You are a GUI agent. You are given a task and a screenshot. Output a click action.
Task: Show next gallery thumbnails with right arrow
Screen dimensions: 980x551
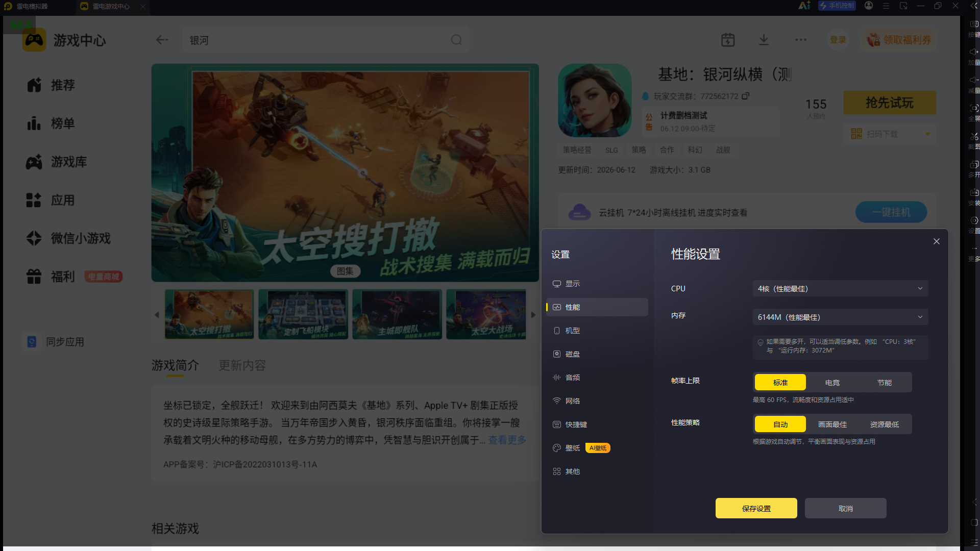point(533,315)
